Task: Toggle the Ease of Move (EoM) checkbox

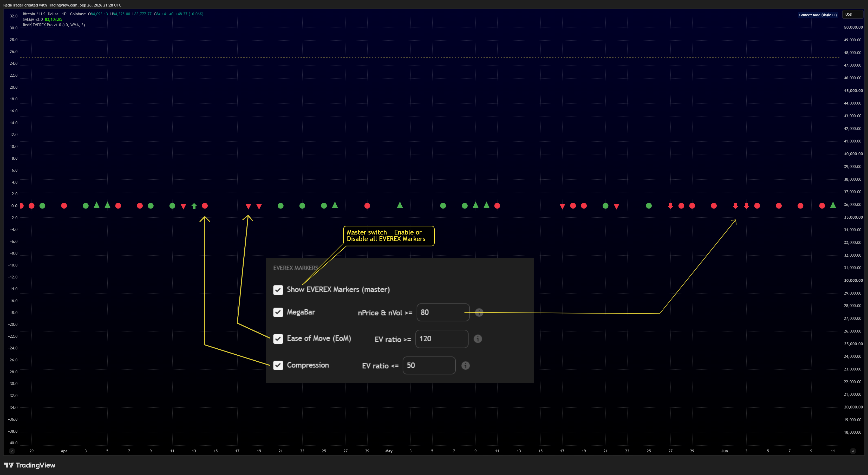Action: [278, 339]
